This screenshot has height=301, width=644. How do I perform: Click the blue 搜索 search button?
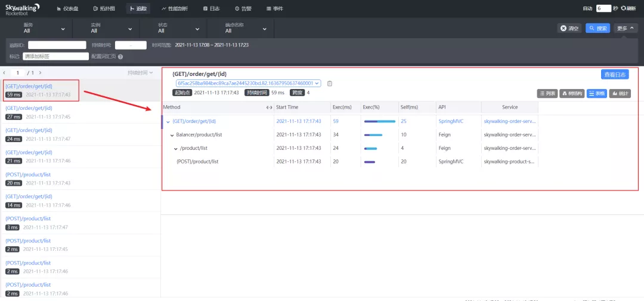[x=597, y=28]
